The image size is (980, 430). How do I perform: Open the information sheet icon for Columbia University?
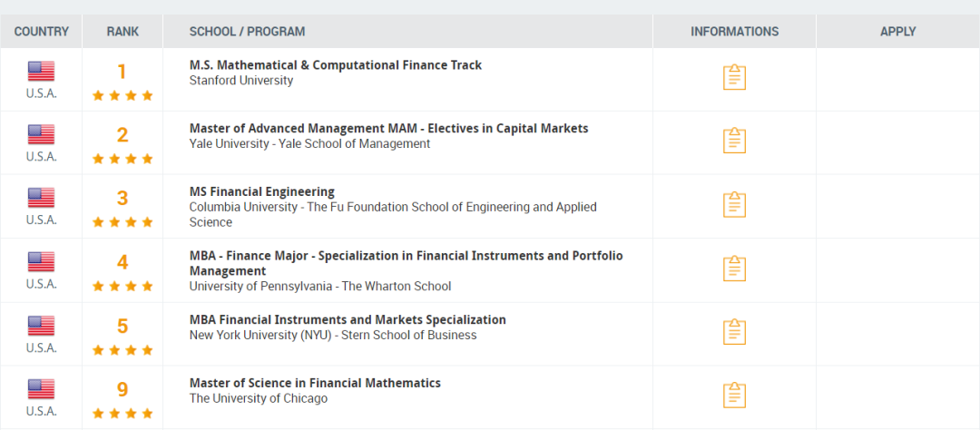click(734, 204)
